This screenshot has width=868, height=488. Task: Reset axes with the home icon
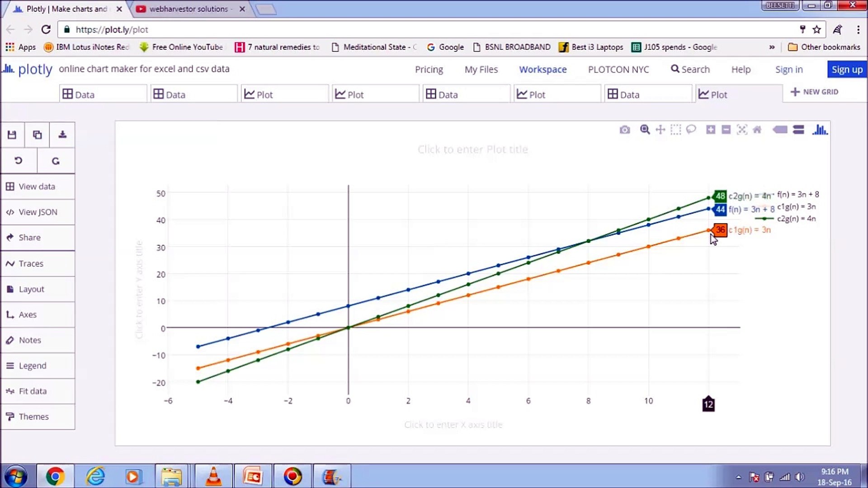758,130
